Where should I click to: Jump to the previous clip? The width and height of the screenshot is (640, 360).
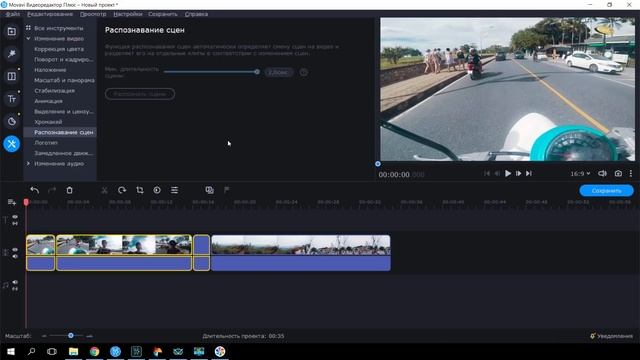pyautogui.click(x=487, y=173)
